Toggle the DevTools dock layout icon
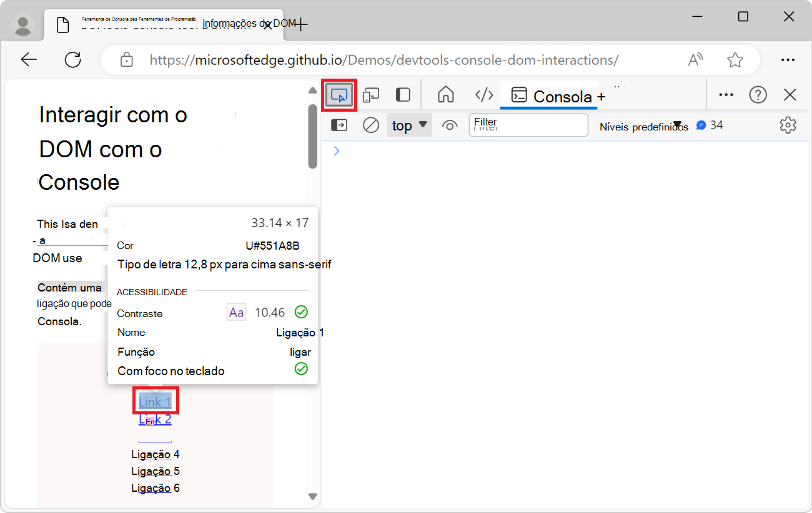 pos(402,94)
